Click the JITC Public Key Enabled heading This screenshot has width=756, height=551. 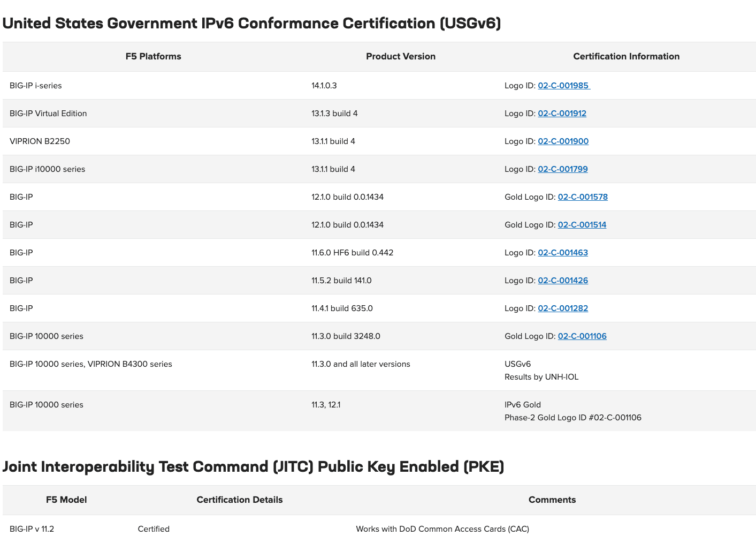(x=253, y=466)
